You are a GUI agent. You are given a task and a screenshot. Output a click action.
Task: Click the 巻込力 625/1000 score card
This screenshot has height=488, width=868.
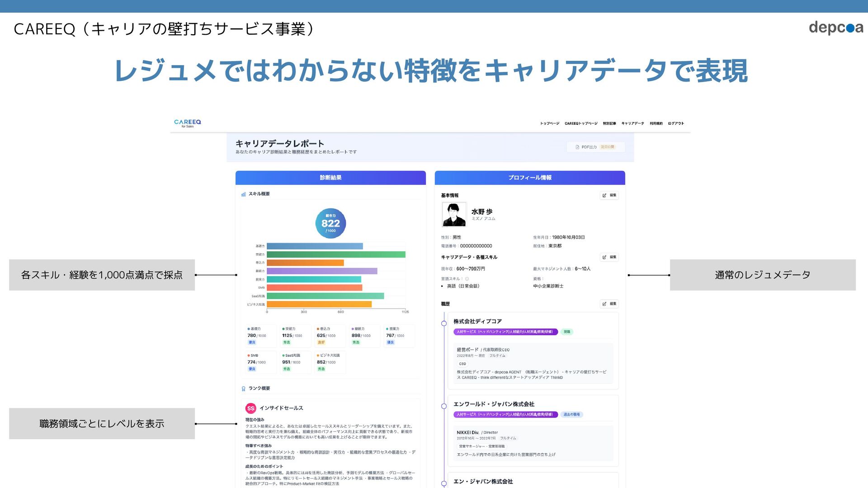(x=330, y=336)
